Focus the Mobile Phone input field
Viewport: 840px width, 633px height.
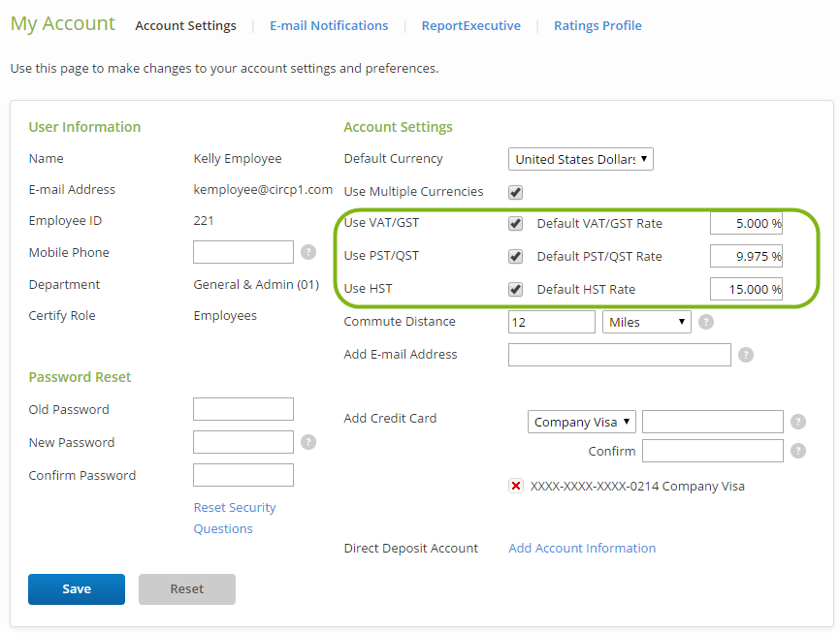pos(243,252)
